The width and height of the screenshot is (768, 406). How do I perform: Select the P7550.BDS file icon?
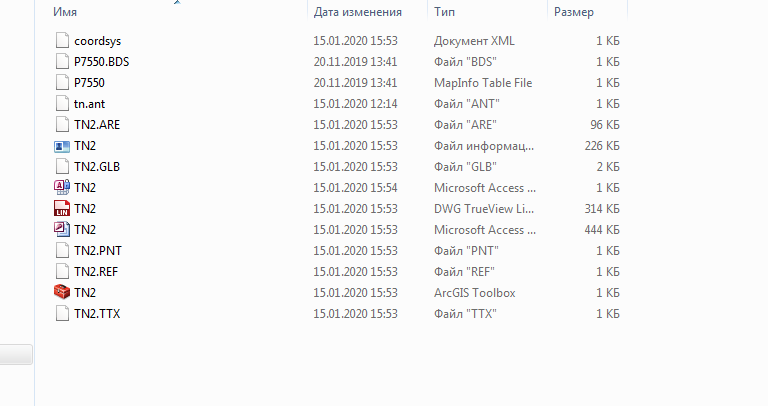pyautogui.click(x=62, y=62)
